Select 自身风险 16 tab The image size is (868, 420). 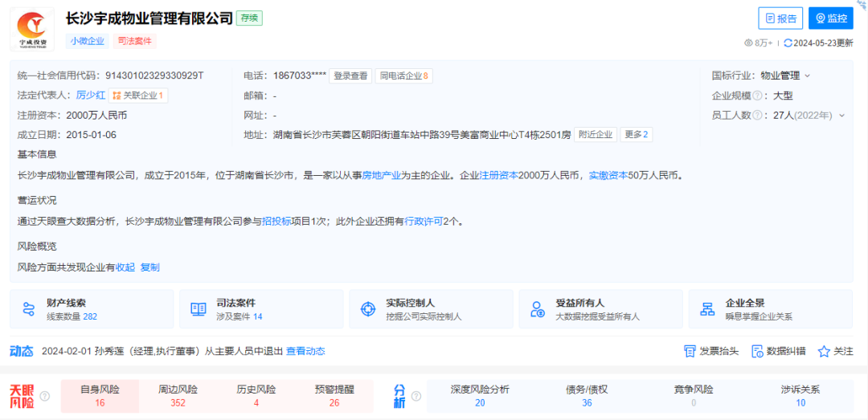pos(100,396)
